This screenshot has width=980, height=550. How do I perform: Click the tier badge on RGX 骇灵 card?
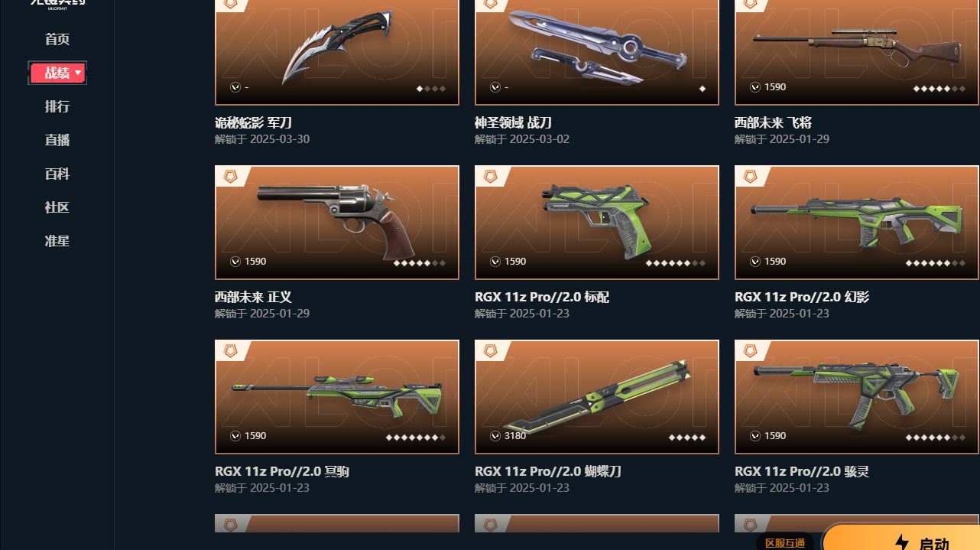[750, 351]
